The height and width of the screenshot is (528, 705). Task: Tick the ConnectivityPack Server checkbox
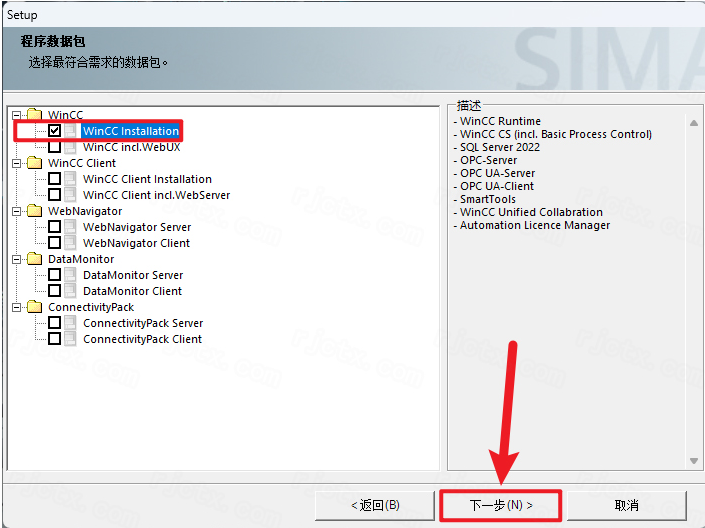click(54, 323)
